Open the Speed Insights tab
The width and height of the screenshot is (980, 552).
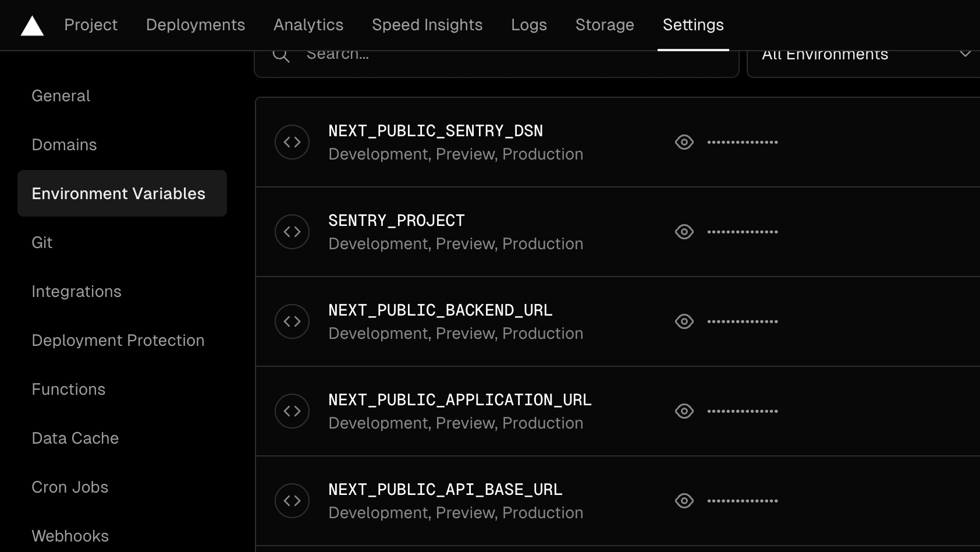click(x=427, y=25)
